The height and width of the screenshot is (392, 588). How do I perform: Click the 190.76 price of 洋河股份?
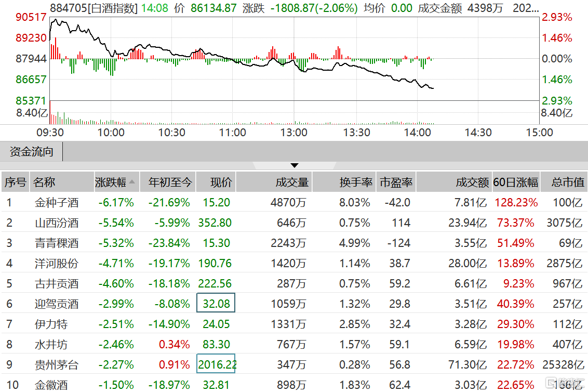click(215, 263)
